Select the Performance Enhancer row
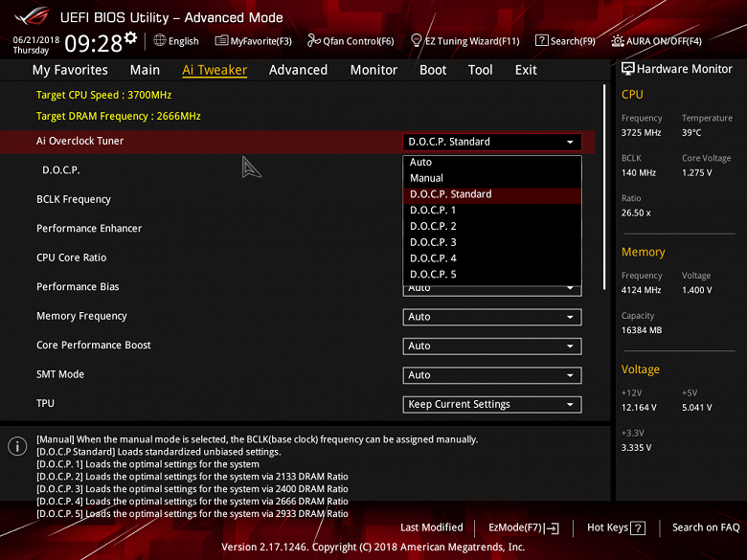 [89, 229]
